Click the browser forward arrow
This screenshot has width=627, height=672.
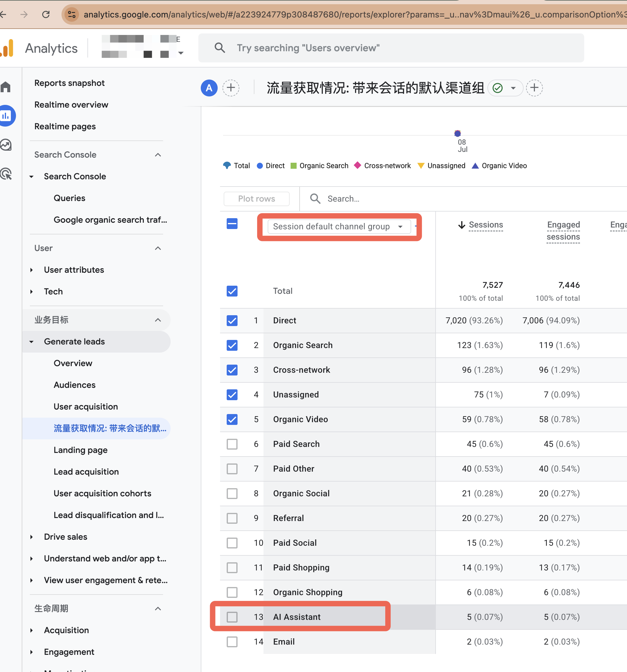pos(24,14)
